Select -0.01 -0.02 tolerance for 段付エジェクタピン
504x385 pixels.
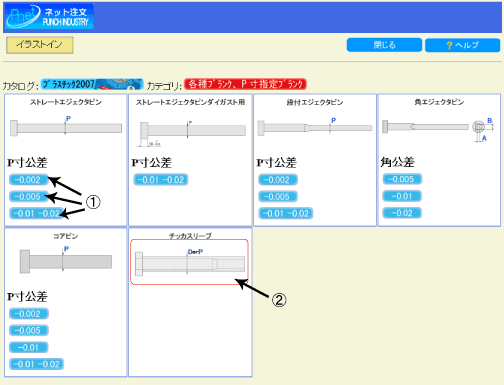(286, 213)
